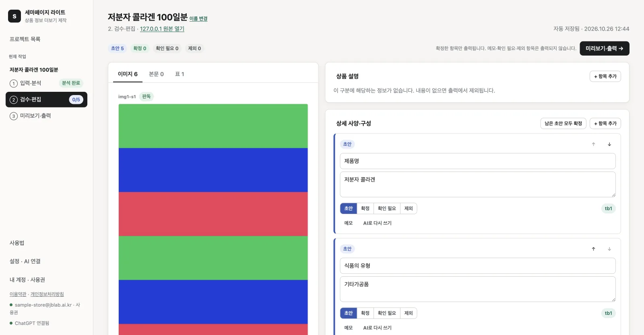Set 식품의 유형 item status to 확정
The image size is (644, 335).
365,313
